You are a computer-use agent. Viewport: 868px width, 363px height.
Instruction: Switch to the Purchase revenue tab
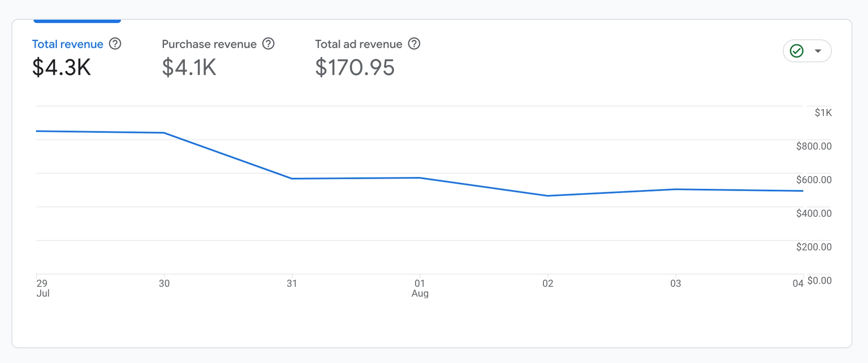(209, 44)
